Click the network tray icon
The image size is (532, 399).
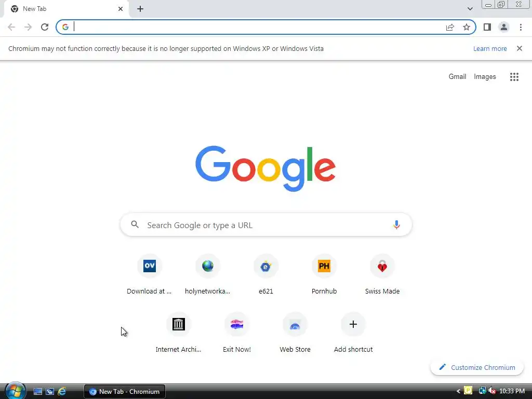(482, 391)
